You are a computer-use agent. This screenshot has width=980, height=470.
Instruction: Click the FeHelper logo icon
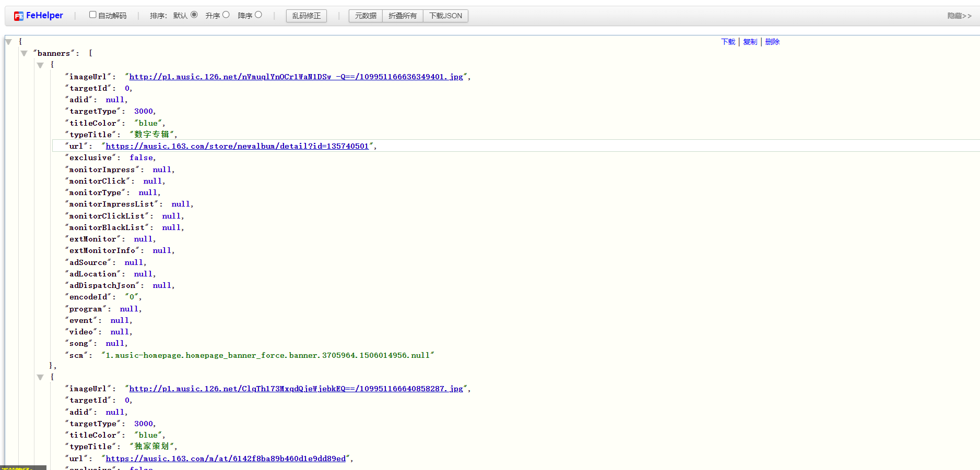pos(18,15)
